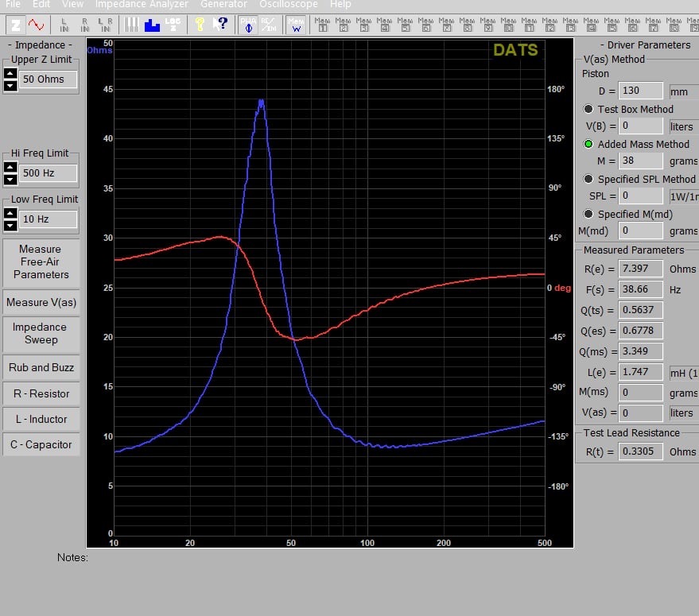The image size is (699, 616).
Task: Select the Z impedance analyzer mode icon
Action: click(16, 25)
